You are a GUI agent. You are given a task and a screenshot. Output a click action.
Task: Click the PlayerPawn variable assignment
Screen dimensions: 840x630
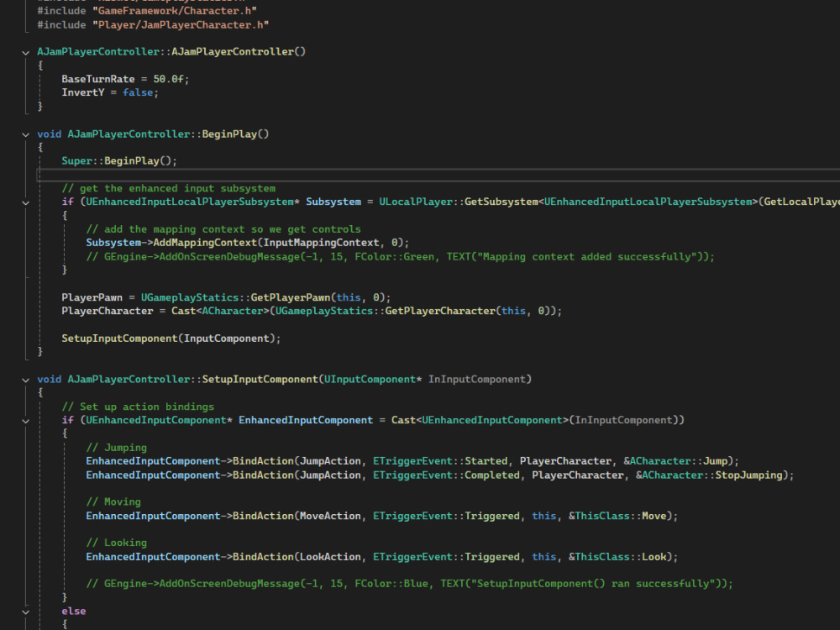click(92, 297)
